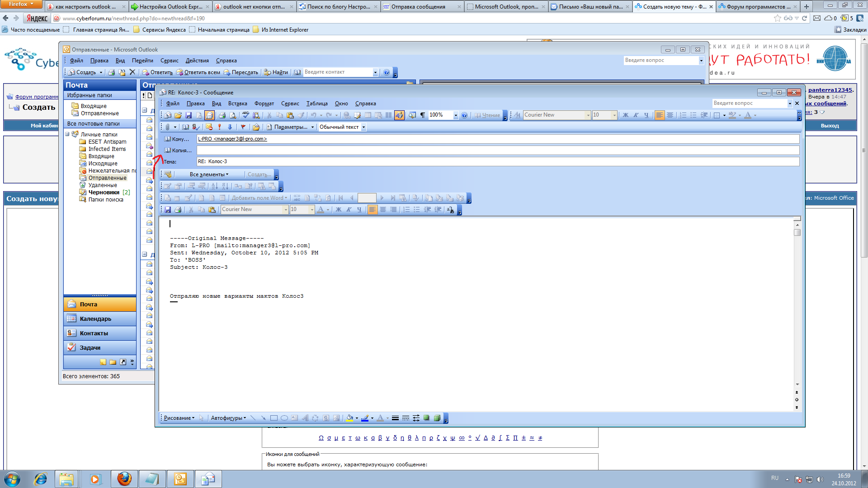This screenshot has height=488, width=868.
Task: Open Вставка menu in message window
Action: (237, 103)
